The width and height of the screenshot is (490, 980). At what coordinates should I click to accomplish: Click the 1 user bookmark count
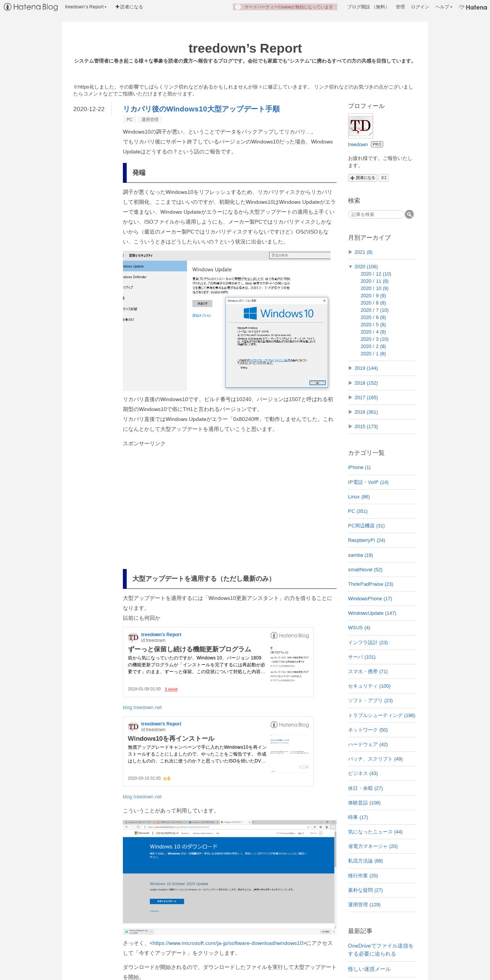click(171, 689)
